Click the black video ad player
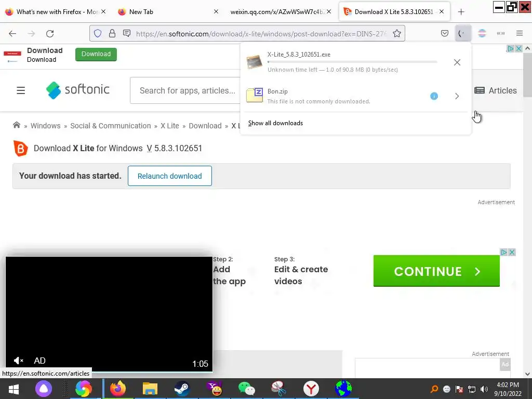This screenshot has height=399, width=532. pyautogui.click(x=109, y=314)
